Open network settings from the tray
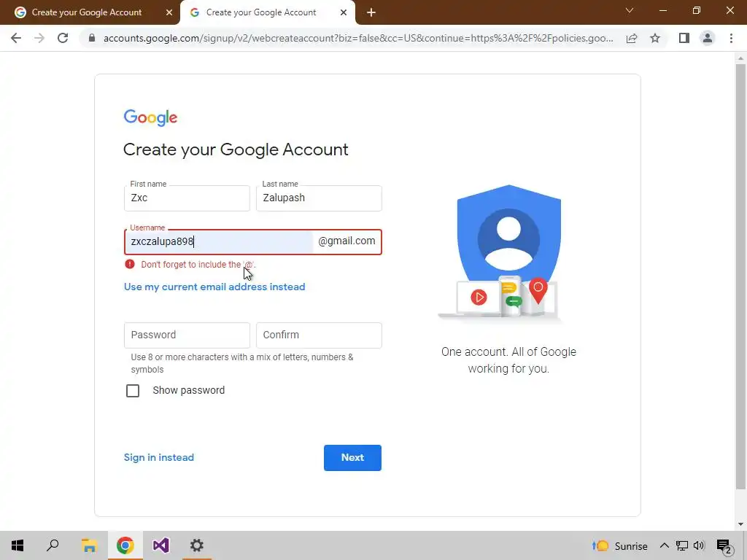Image resolution: width=747 pixels, height=560 pixels. [682, 545]
